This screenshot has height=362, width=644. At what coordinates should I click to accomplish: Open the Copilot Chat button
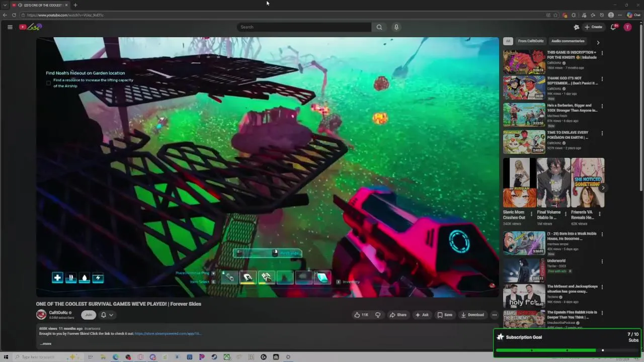click(634, 15)
